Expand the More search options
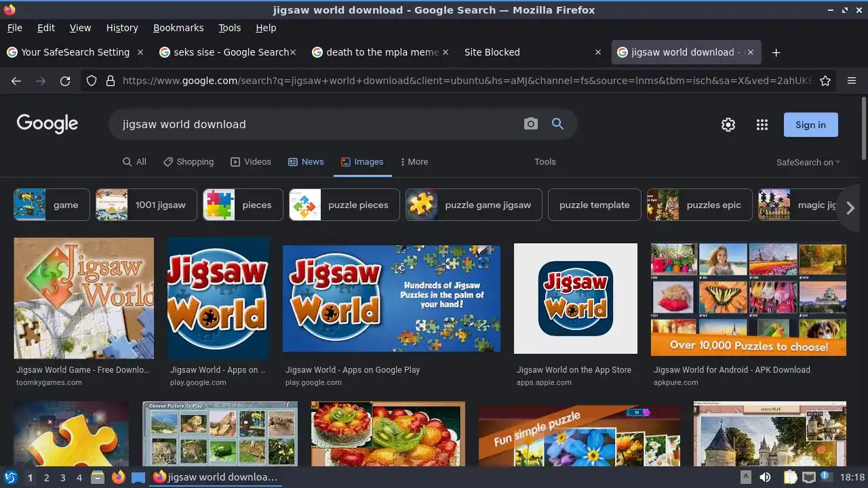This screenshot has height=488, width=868. point(414,162)
